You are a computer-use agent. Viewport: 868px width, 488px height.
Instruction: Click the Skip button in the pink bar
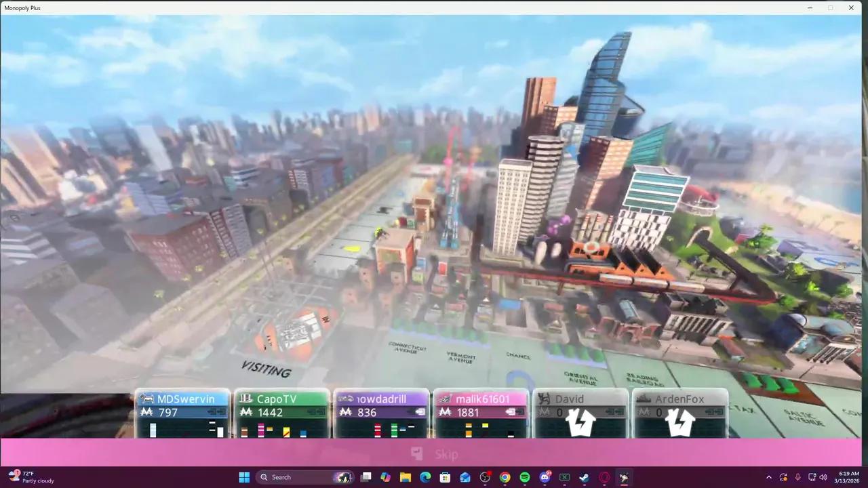click(435, 454)
